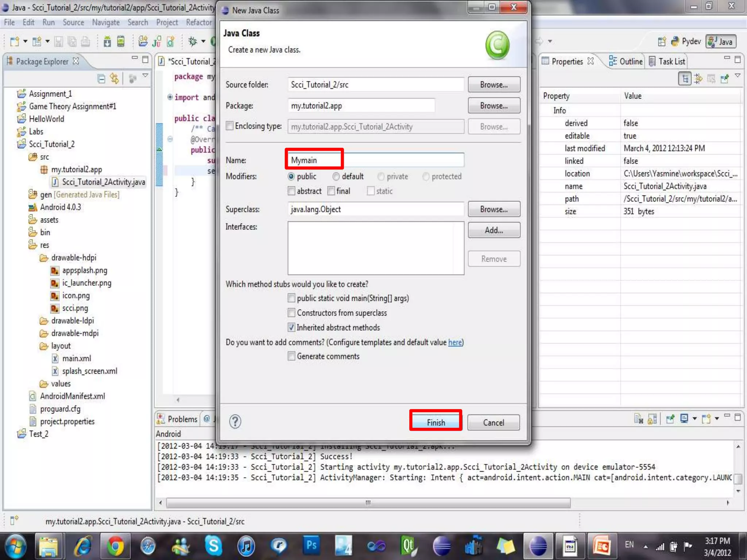Click the console horizontal scrollbar
Viewport: 747px width, 560px height.
[x=368, y=503]
